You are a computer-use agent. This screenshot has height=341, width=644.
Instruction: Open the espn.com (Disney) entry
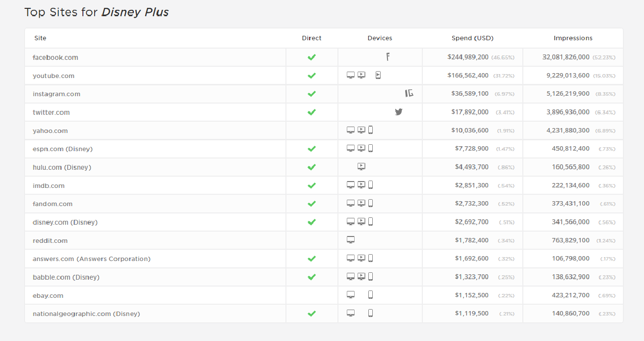(63, 149)
